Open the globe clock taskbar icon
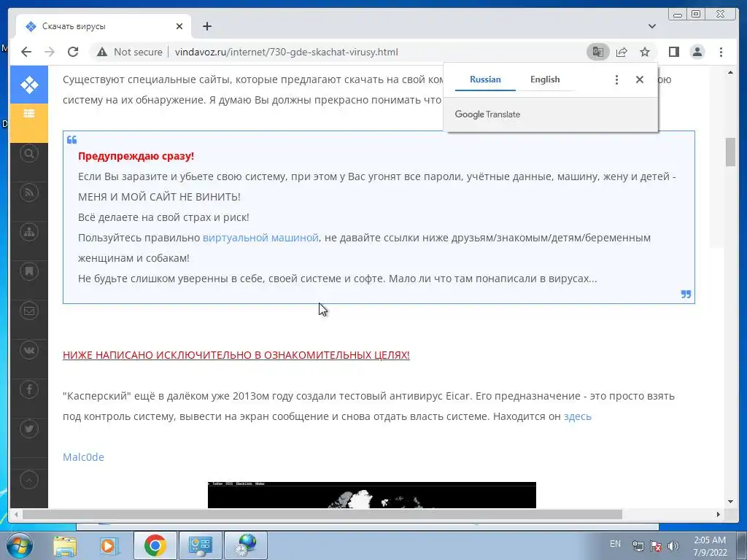 click(x=245, y=545)
